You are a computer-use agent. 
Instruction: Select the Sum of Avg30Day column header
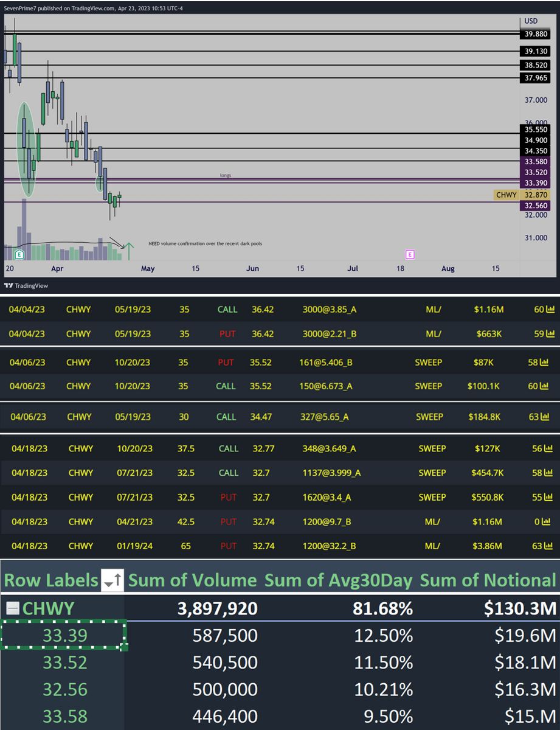(339, 581)
